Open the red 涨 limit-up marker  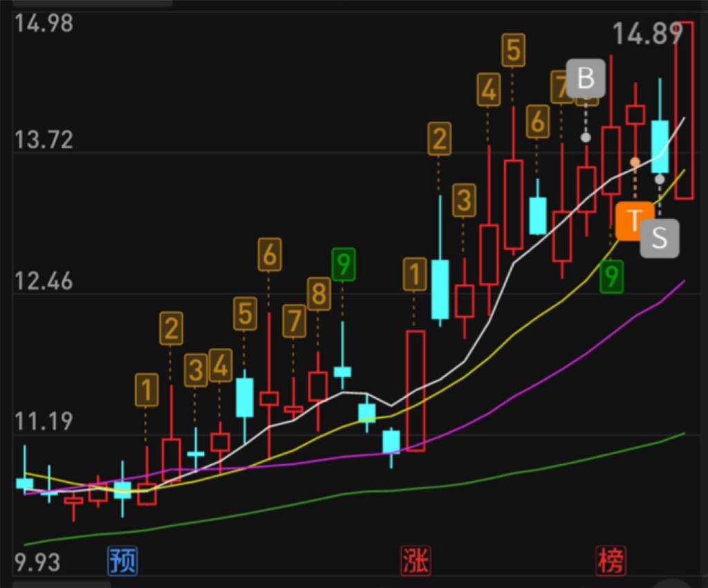[x=416, y=560]
